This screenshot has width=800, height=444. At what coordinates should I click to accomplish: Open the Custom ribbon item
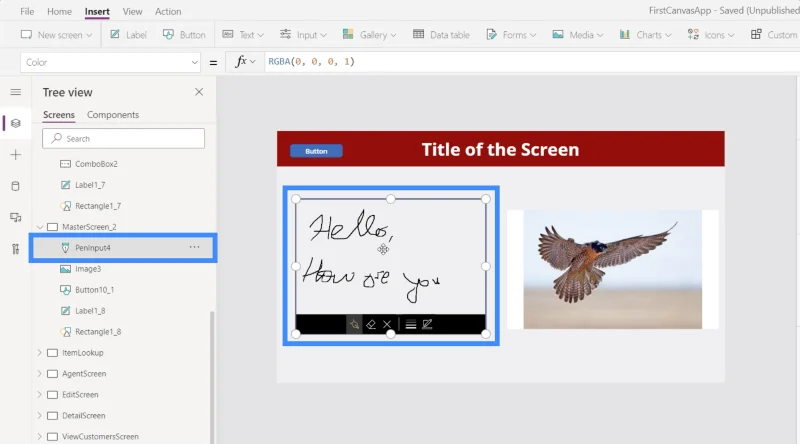point(774,35)
